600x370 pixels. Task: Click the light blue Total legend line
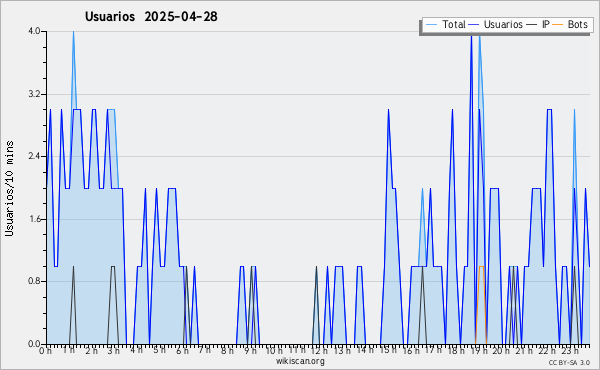pyautogui.click(x=431, y=24)
